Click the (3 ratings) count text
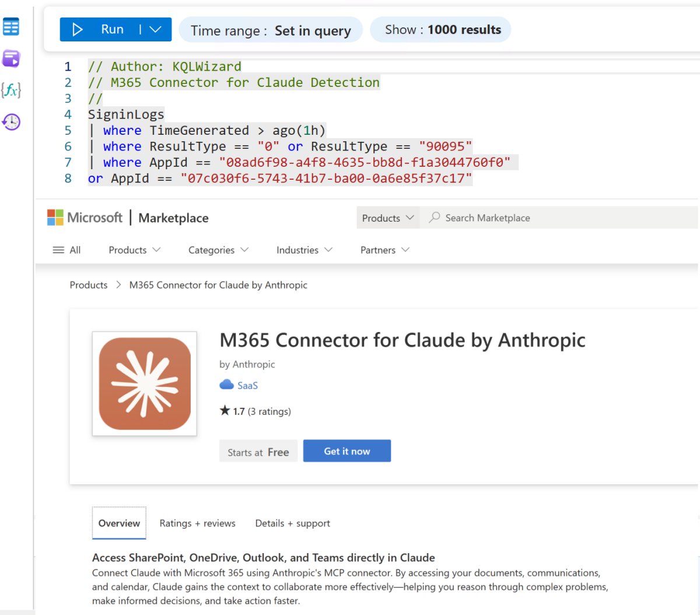Image resolution: width=700 pixels, height=615 pixels. [269, 411]
